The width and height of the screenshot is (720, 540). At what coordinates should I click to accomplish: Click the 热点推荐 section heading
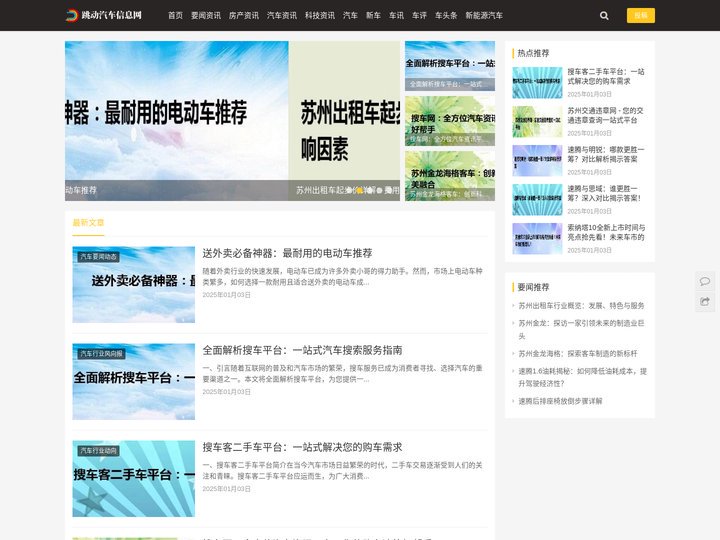(x=533, y=53)
